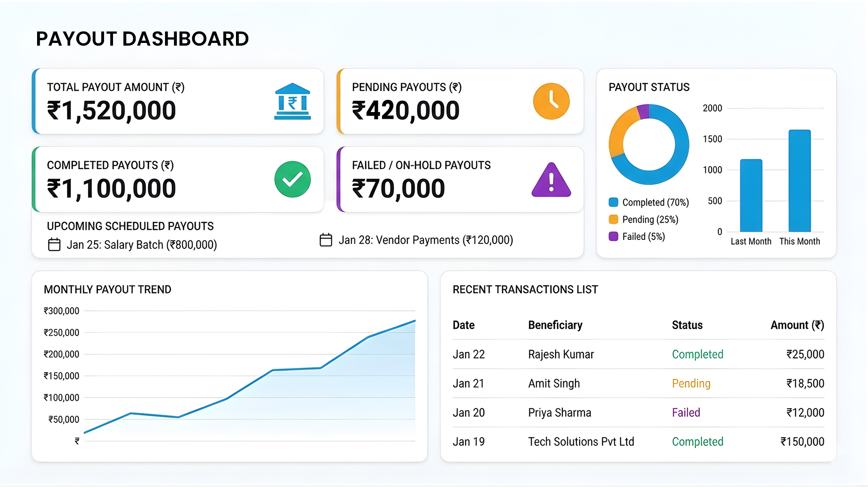Click the Failed status of Priya Sharma row
868x488 pixels.
pos(686,413)
